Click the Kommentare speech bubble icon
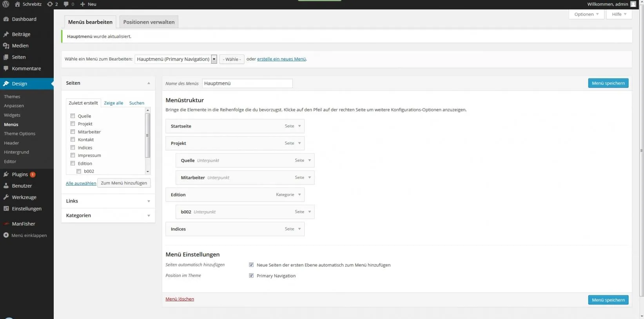Viewport: 644px width, 319px height. 6,68
